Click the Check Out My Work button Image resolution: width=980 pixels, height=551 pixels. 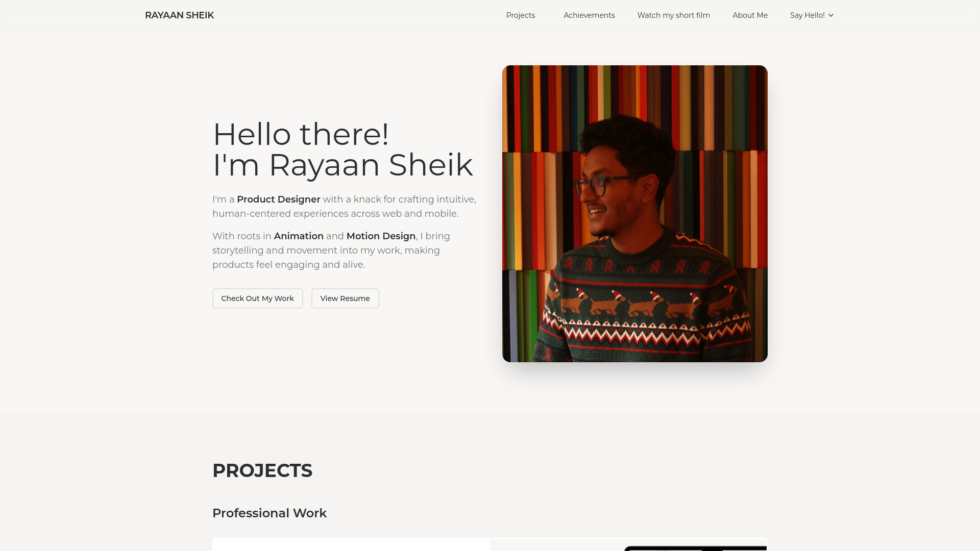[x=257, y=298]
